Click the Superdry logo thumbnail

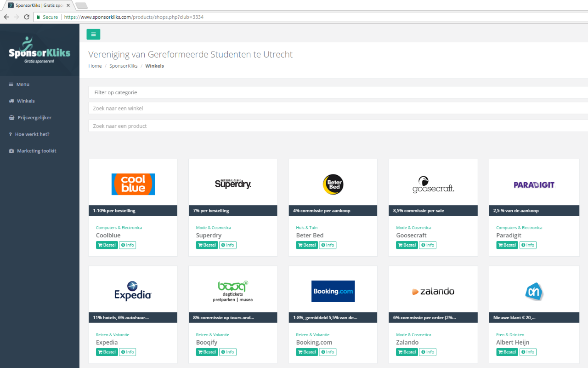[233, 184]
